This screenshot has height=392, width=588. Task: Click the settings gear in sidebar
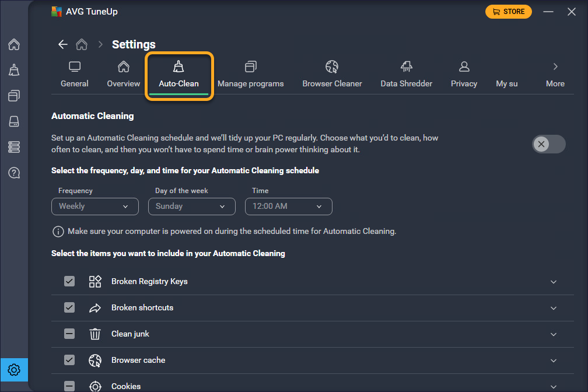point(14,370)
